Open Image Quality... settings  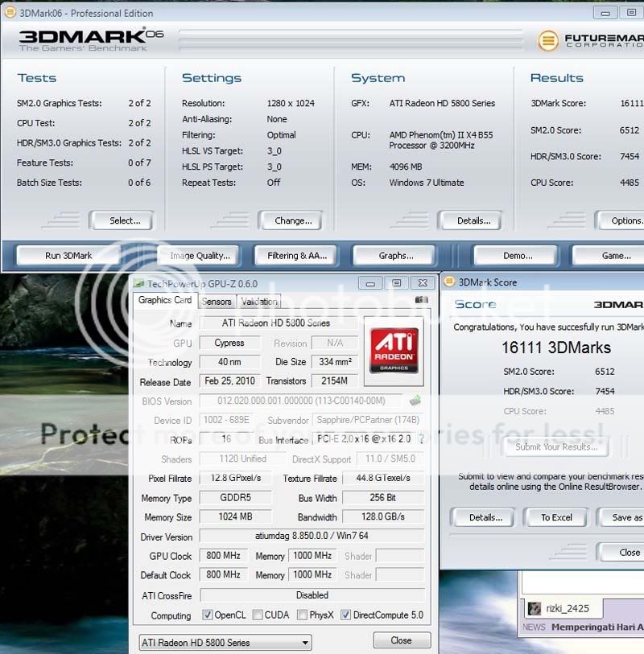click(x=200, y=256)
